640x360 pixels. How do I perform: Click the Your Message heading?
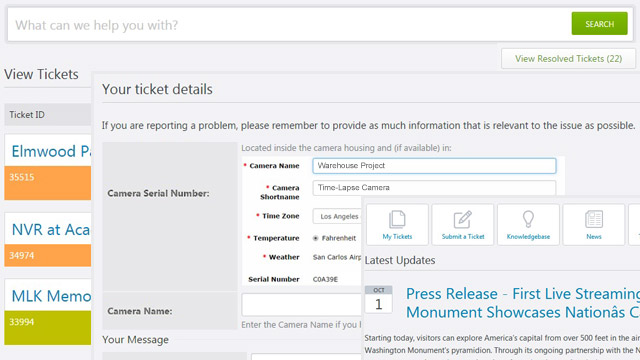point(136,340)
